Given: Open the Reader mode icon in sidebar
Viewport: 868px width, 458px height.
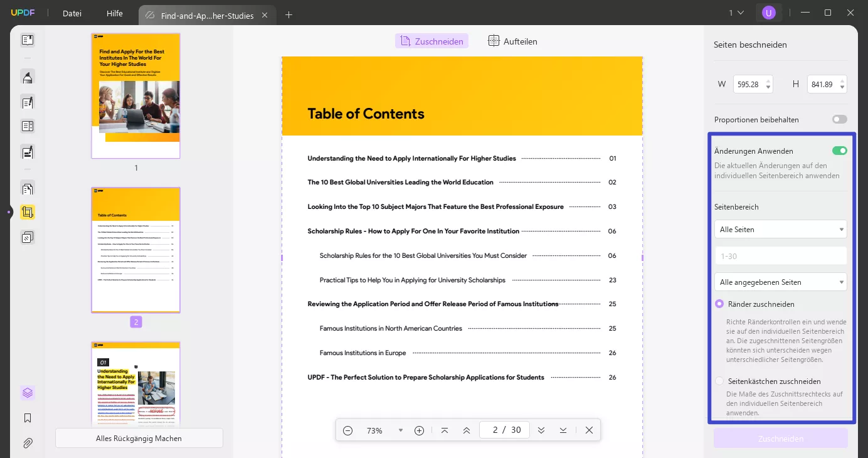Looking at the screenshot, I should coord(27,40).
